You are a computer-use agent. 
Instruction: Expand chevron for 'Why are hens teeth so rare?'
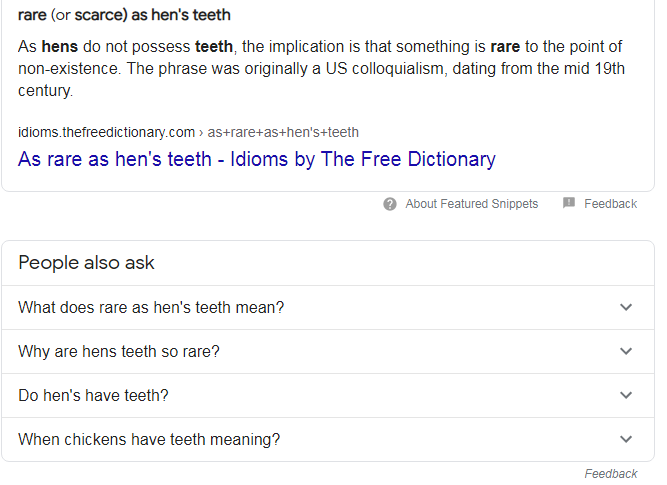(x=626, y=351)
